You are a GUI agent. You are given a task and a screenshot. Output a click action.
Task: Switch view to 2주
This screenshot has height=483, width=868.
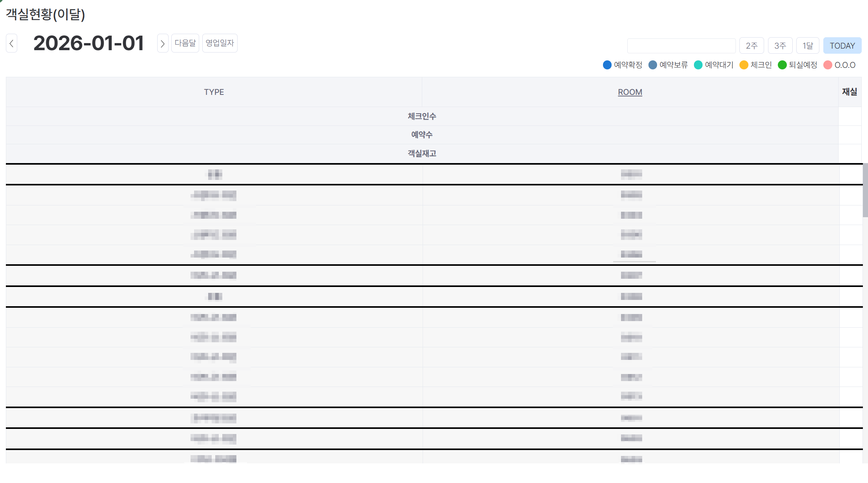pyautogui.click(x=751, y=46)
